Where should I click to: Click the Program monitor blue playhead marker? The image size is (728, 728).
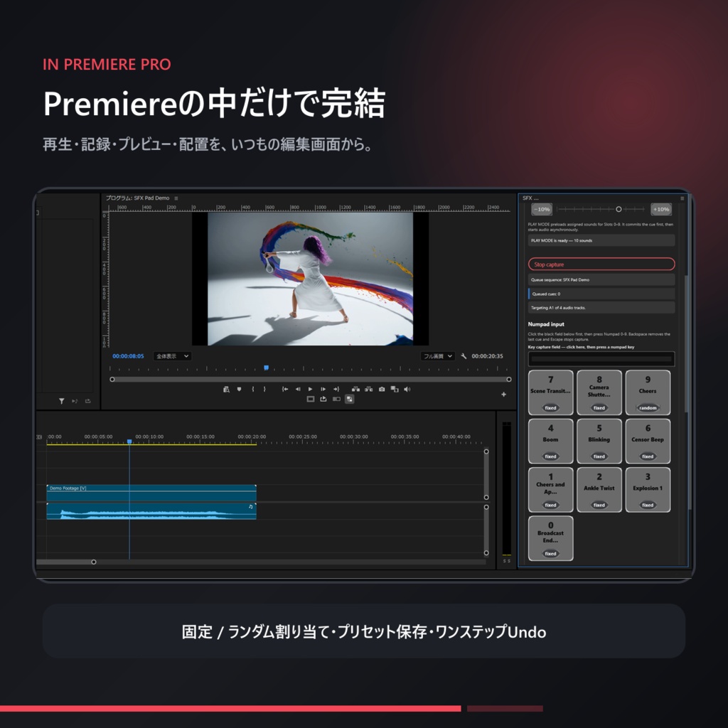266,368
